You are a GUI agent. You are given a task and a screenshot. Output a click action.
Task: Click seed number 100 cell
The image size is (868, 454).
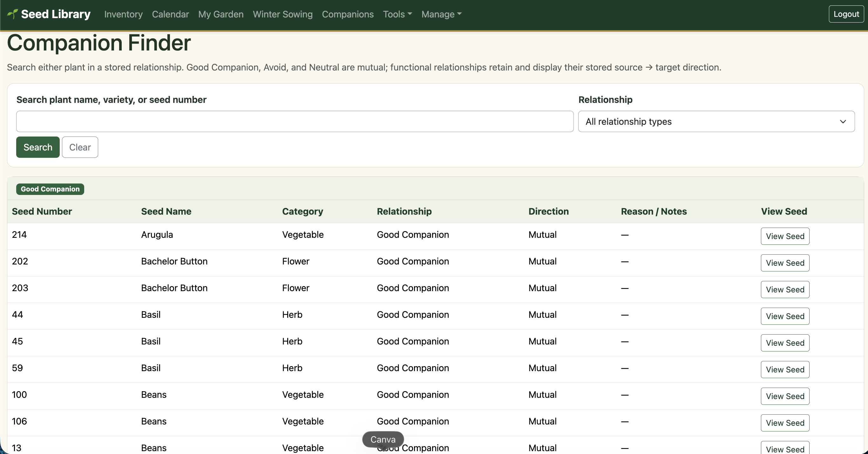(19, 394)
